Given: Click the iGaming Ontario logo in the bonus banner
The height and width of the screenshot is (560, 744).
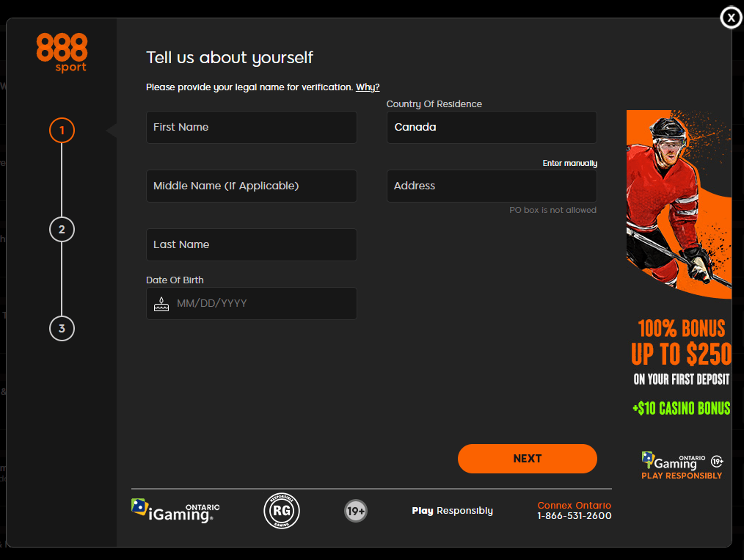Looking at the screenshot, I should (674, 460).
